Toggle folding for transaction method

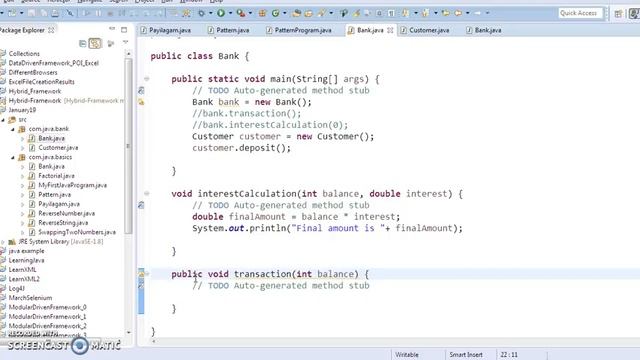(147, 274)
